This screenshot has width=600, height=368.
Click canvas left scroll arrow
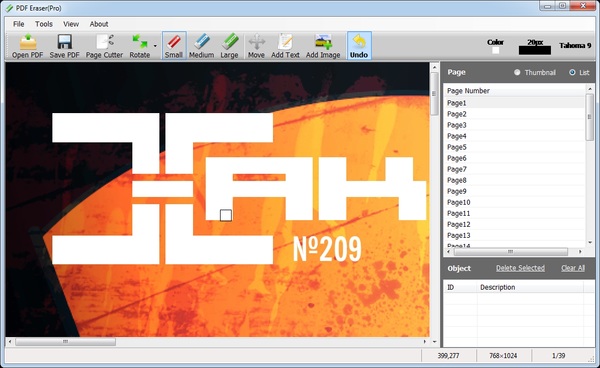[x=10, y=342]
